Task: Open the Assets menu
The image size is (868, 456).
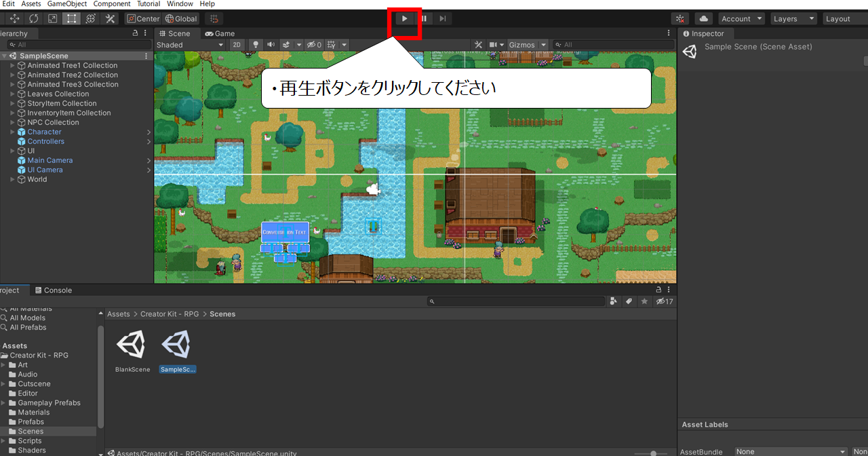Action: pyautogui.click(x=31, y=4)
